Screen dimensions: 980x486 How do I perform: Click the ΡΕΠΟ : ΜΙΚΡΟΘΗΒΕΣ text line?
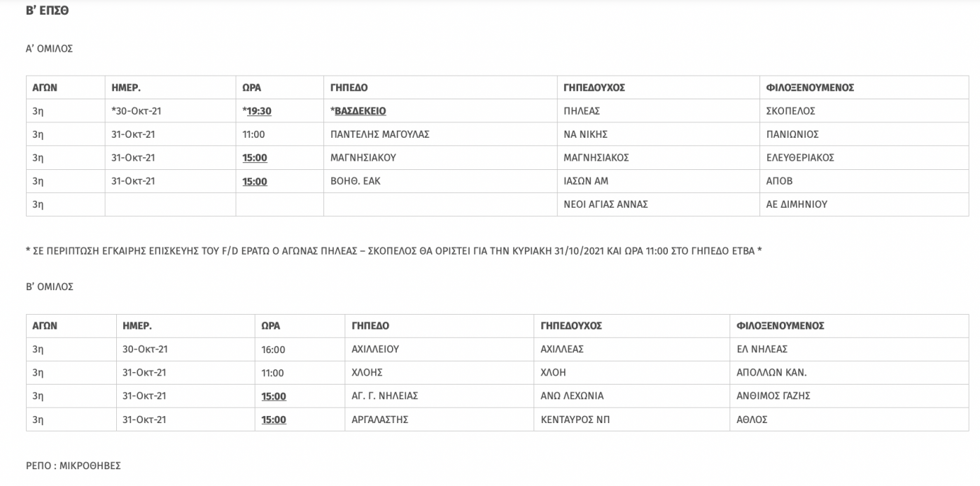coord(73,465)
